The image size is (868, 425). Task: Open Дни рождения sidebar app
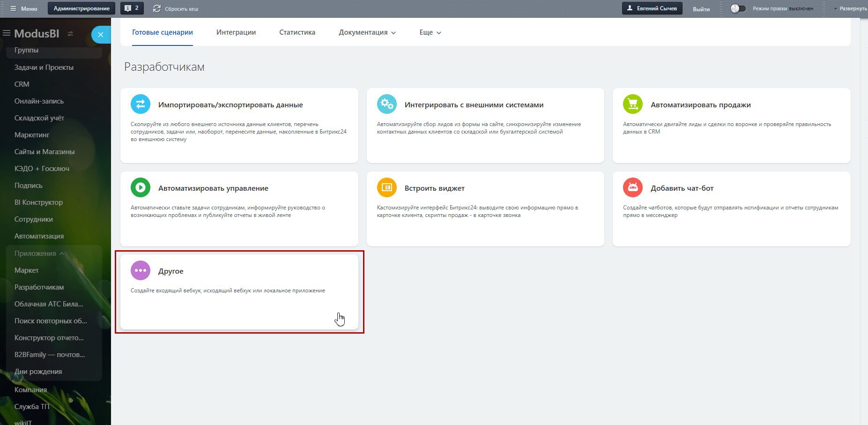point(38,372)
